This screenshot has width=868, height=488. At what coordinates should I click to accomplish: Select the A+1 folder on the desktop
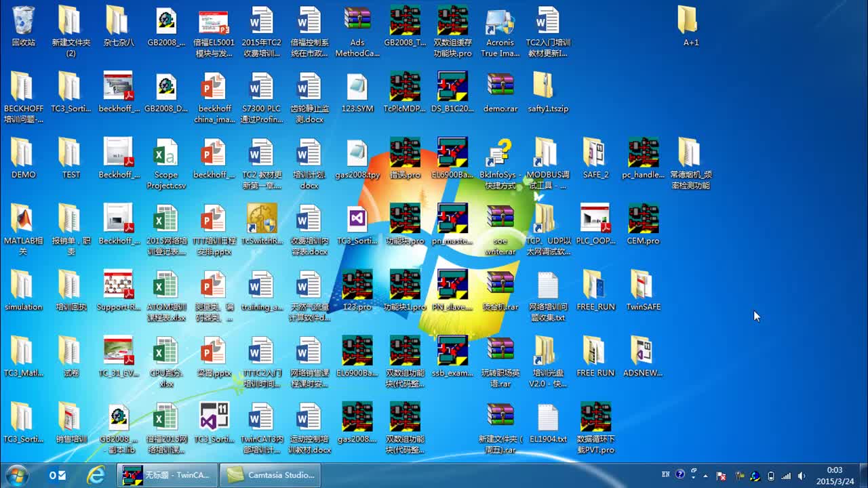point(690,27)
